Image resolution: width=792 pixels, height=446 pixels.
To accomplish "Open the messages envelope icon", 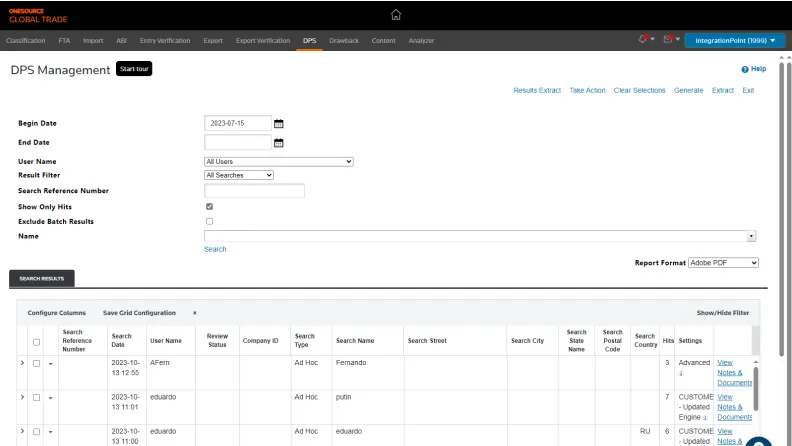I will coord(667,40).
